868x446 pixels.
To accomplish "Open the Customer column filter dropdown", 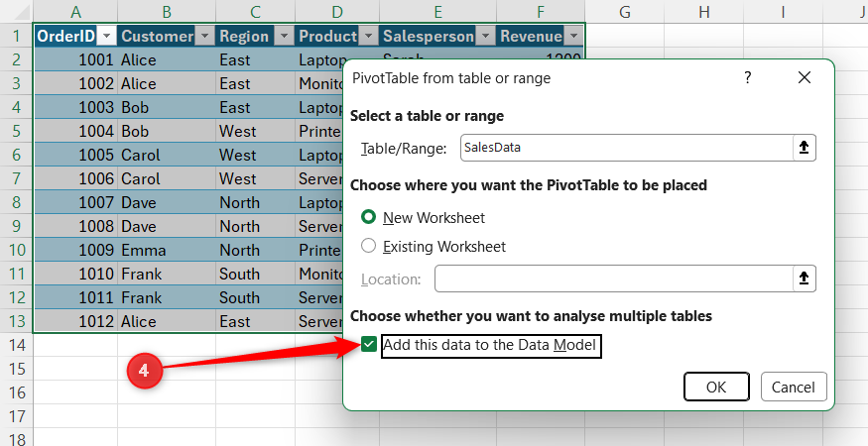I will [204, 37].
